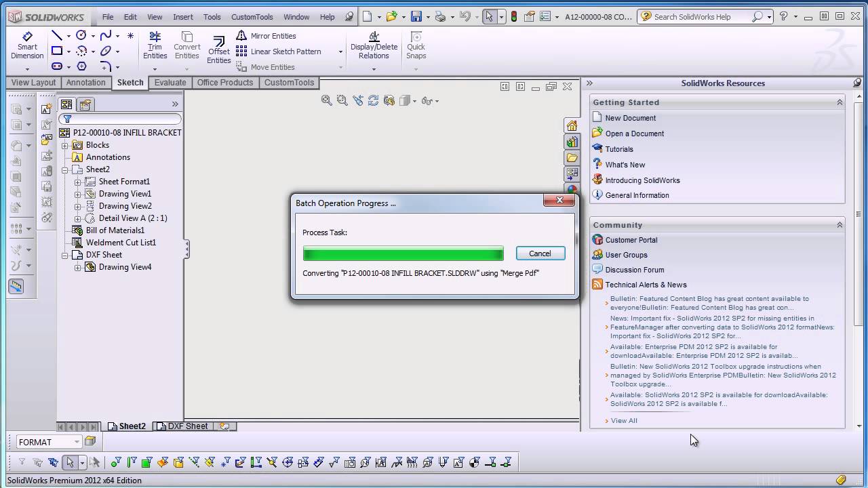Screen dimensions: 868x488
Task: Click the New Document link
Action: 630,118
